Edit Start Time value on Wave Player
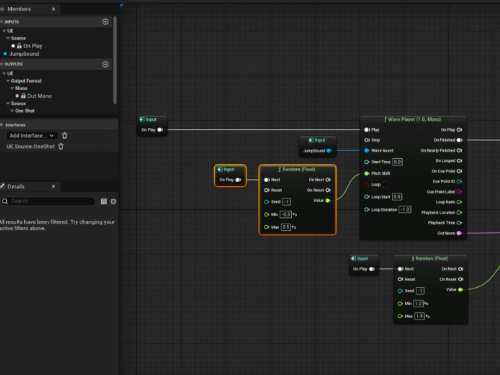This screenshot has width=500, height=375. point(397,162)
